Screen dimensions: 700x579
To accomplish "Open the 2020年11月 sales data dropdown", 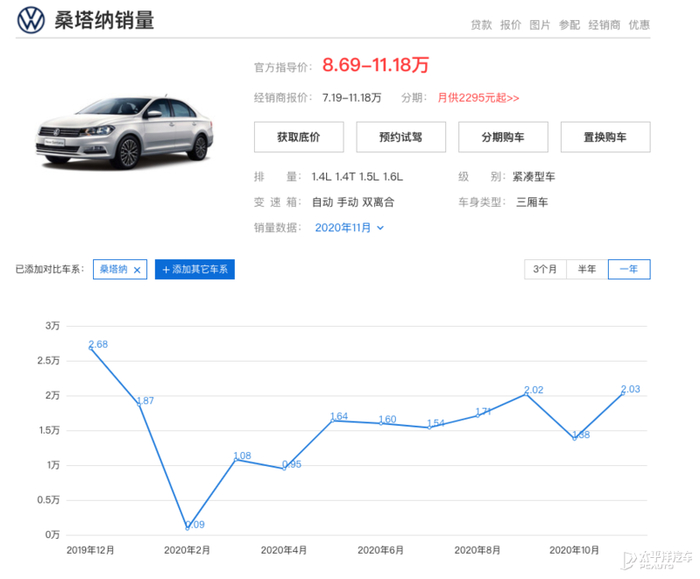I will click(349, 228).
